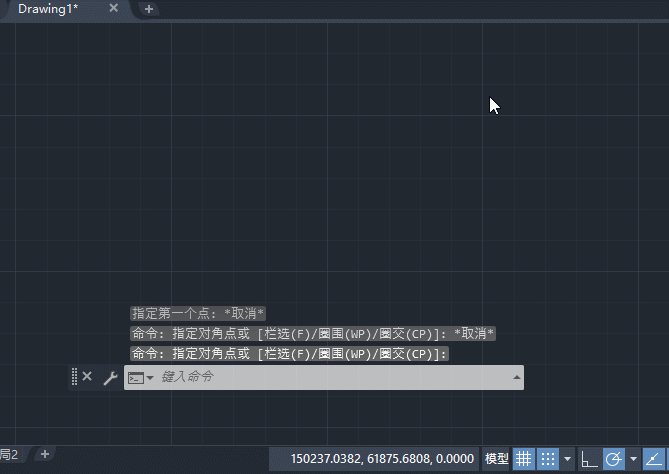Image resolution: width=669 pixels, height=474 pixels.
Task: Open snap mode settings dropdown arrow
Action: [x=568, y=459]
